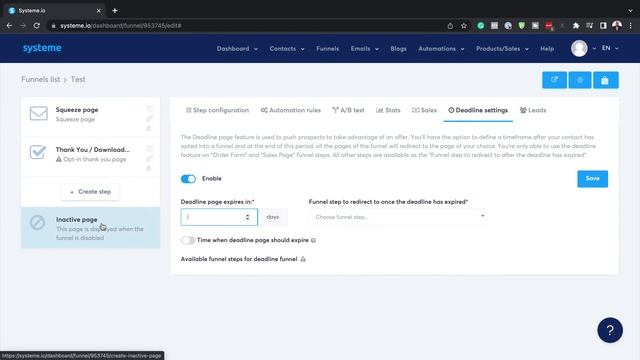Open Help in the top navigation

point(547,49)
